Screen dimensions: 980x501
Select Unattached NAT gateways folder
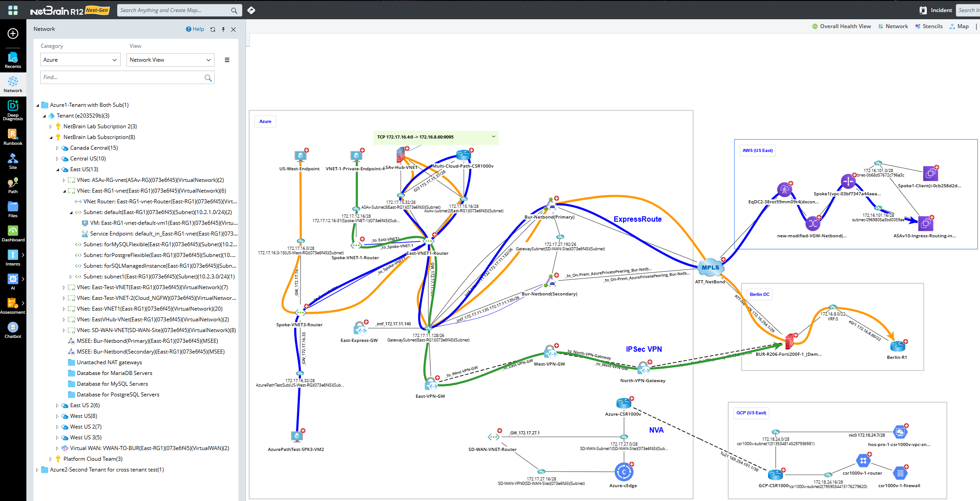[109, 362]
